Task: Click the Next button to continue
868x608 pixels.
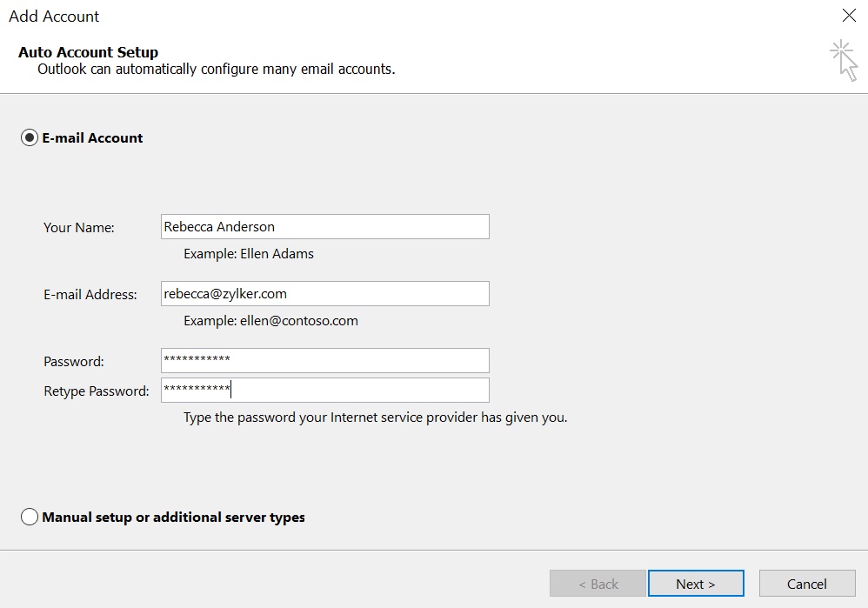Action: pyautogui.click(x=696, y=584)
